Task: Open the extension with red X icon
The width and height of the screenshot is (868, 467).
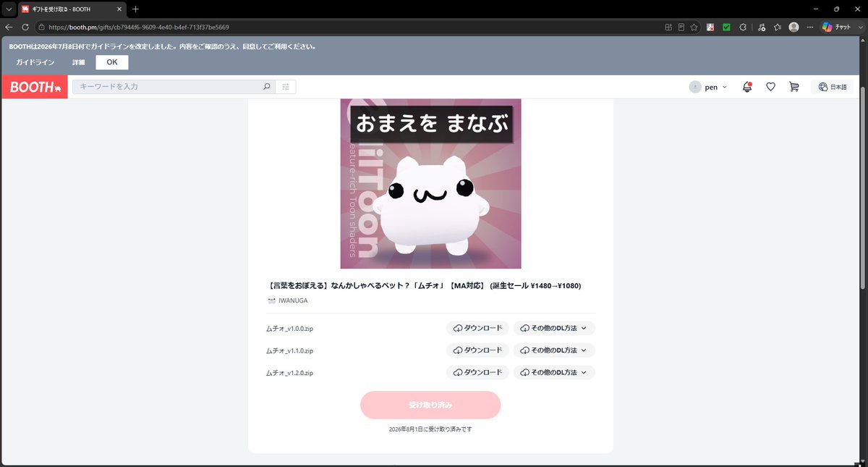Action: pos(711,27)
